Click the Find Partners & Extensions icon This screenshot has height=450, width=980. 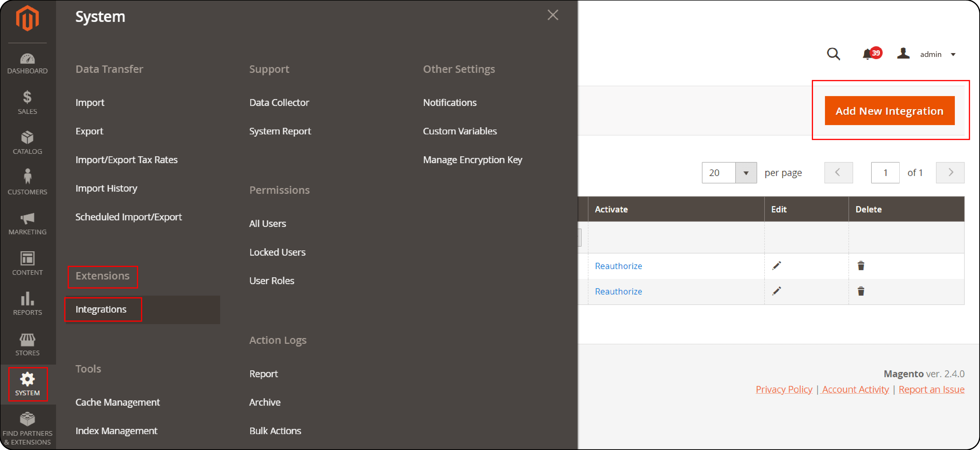(x=28, y=426)
